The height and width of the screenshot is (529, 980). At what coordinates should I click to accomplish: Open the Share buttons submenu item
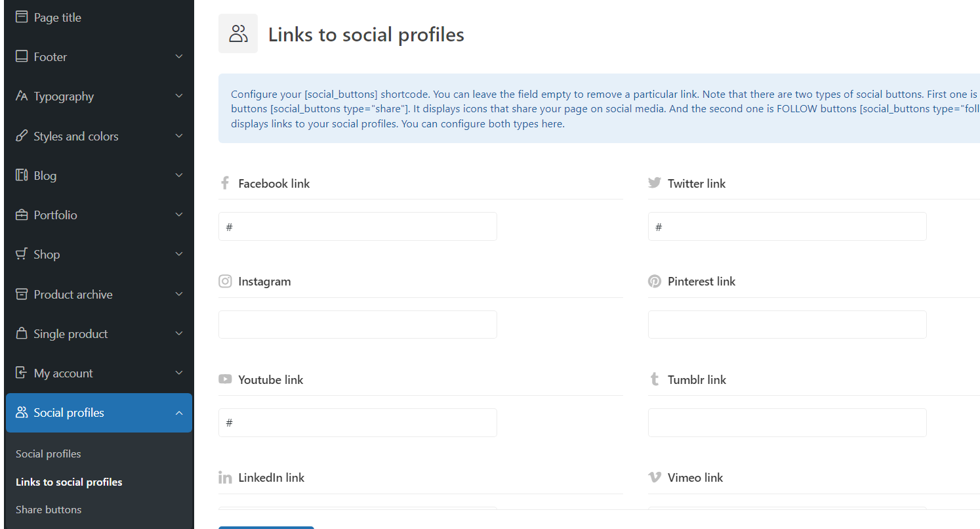tap(49, 509)
